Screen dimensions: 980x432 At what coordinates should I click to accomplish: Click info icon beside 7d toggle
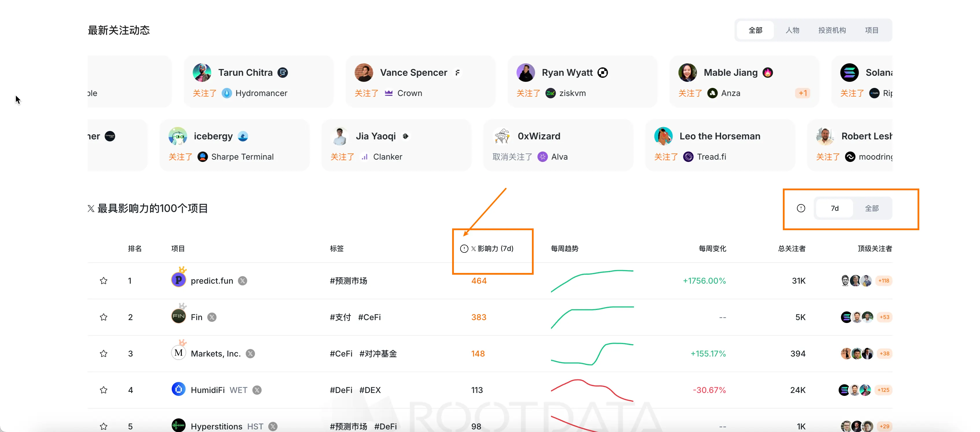[801, 208]
